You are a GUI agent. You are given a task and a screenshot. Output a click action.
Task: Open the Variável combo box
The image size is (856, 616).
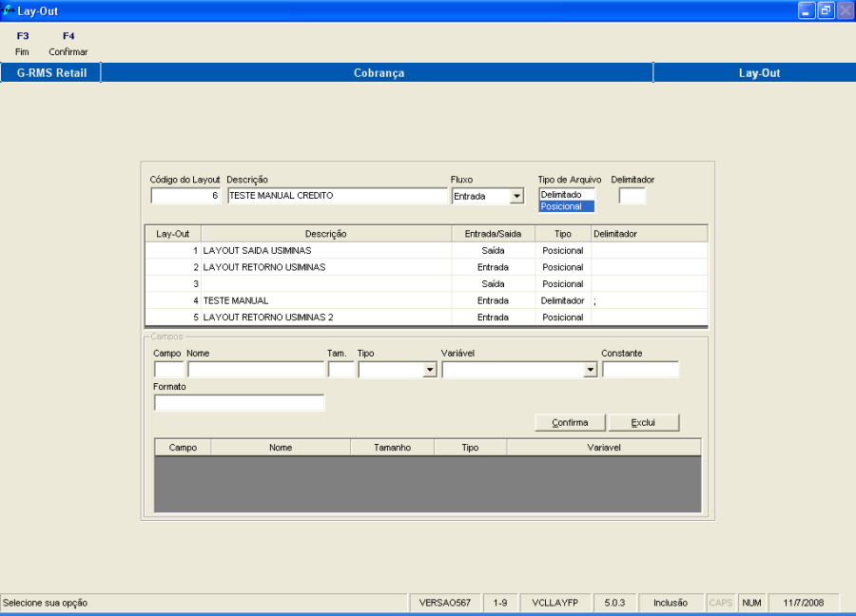pos(590,370)
